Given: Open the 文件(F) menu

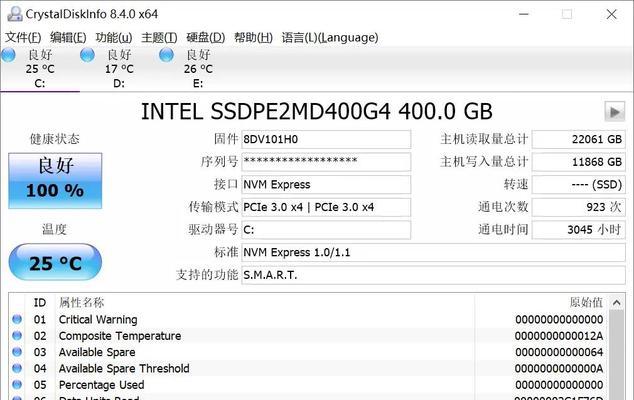Looking at the screenshot, I should click(x=23, y=38).
